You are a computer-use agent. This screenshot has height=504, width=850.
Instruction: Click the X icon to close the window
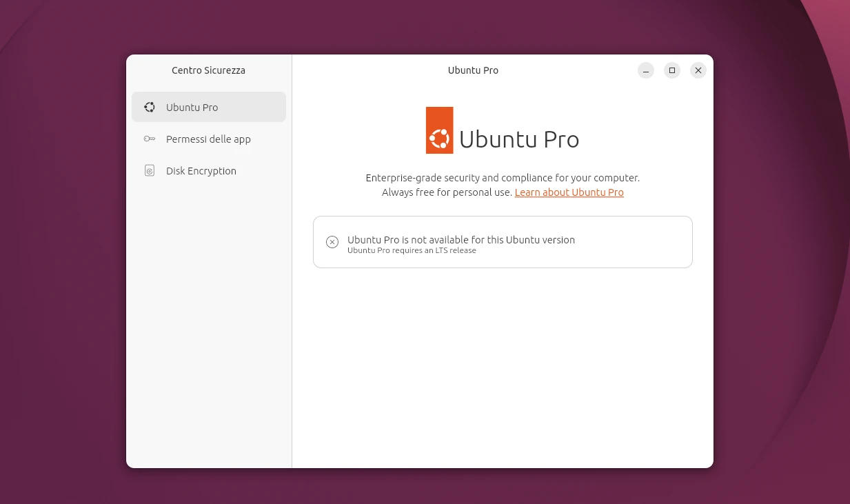(x=698, y=70)
